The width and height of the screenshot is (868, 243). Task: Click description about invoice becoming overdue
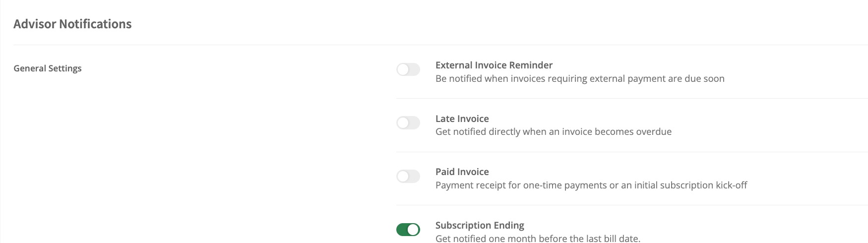[554, 131]
